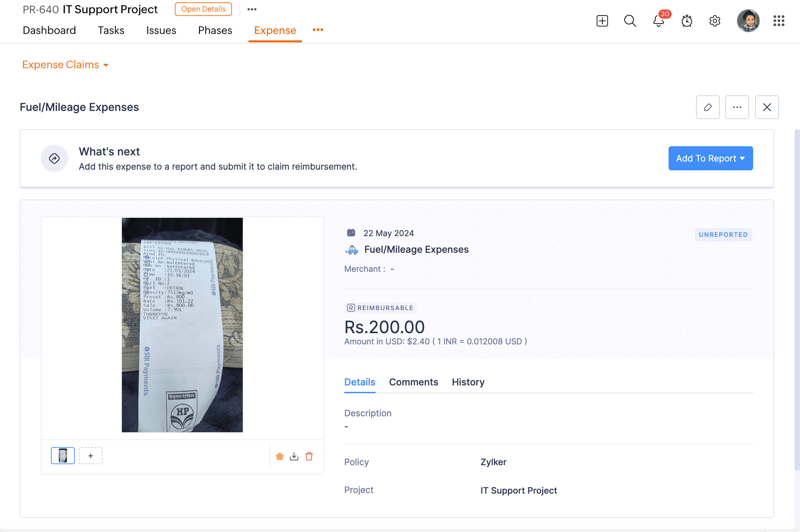The height and width of the screenshot is (532, 800).
Task: Open the settings gear icon
Action: [715, 21]
